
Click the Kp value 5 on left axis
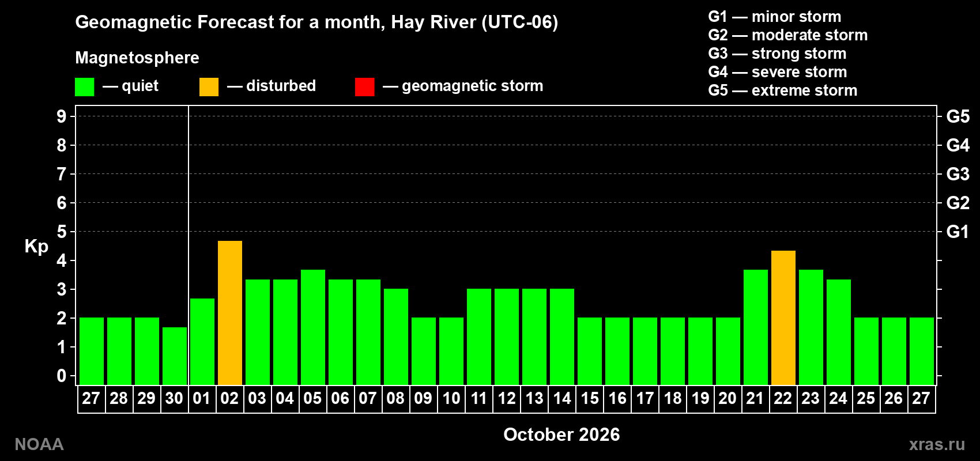click(x=62, y=232)
